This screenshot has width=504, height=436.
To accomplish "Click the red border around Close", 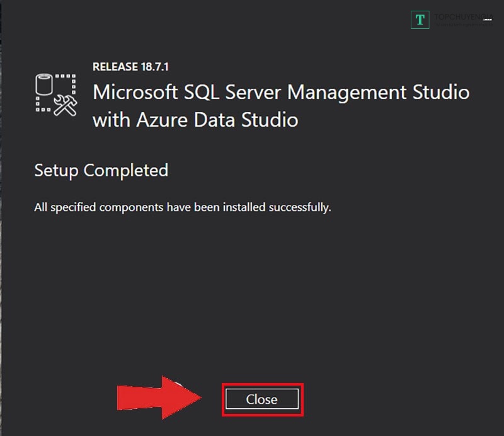I will click(x=262, y=384).
